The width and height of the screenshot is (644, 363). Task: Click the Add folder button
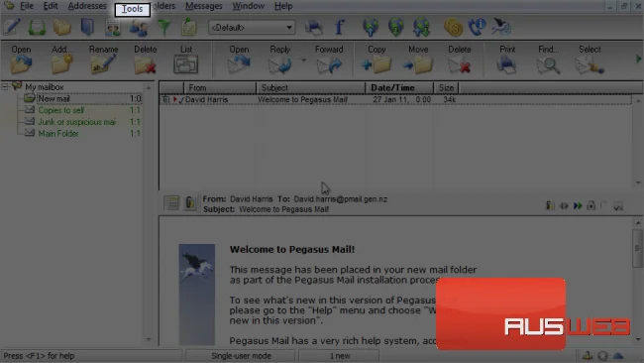[61, 60]
